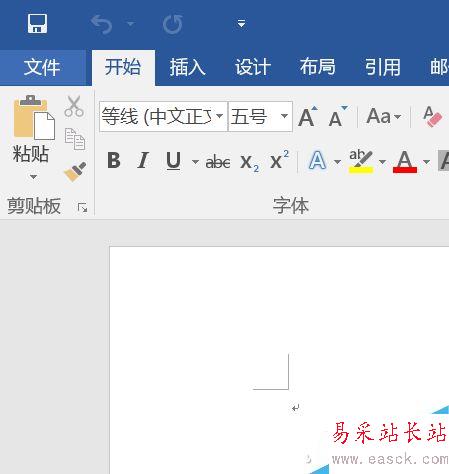Select the Format Painter brush

tap(75, 171)
